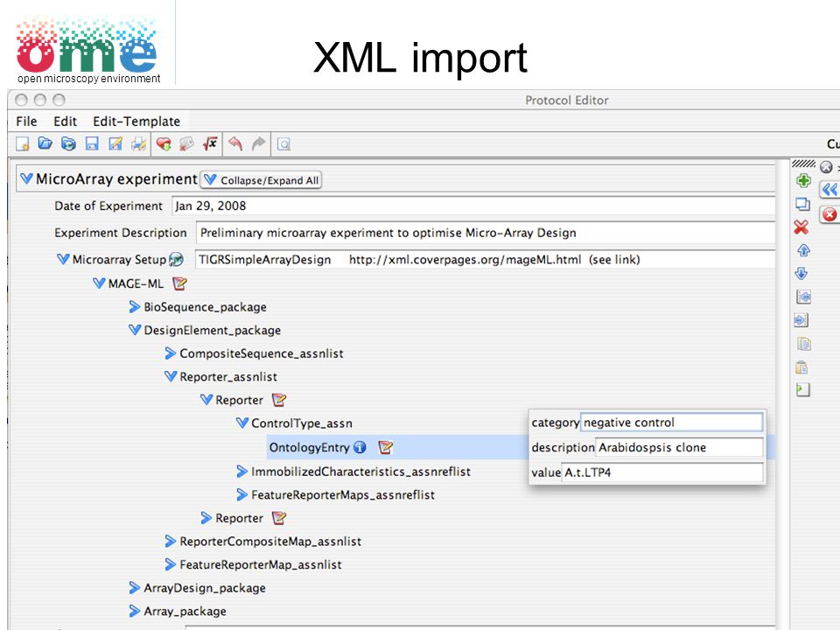
Task: Open the Edit menu
Action: click(x=66, y=122)
